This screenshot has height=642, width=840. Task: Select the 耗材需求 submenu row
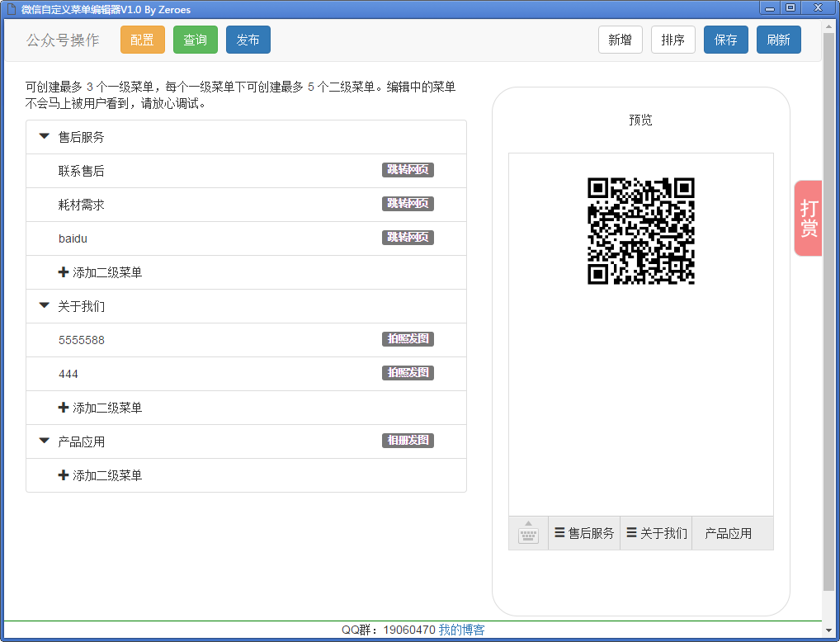coord(247,205)
